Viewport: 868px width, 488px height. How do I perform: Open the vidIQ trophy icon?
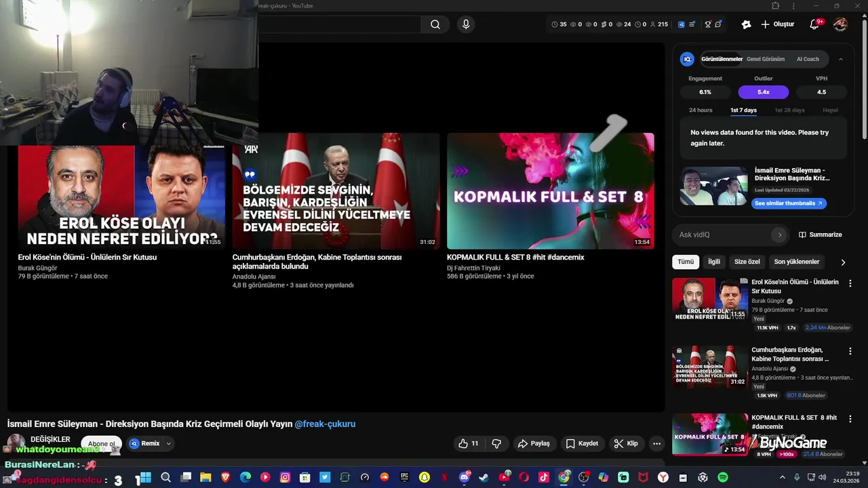(x=707, y=24)
